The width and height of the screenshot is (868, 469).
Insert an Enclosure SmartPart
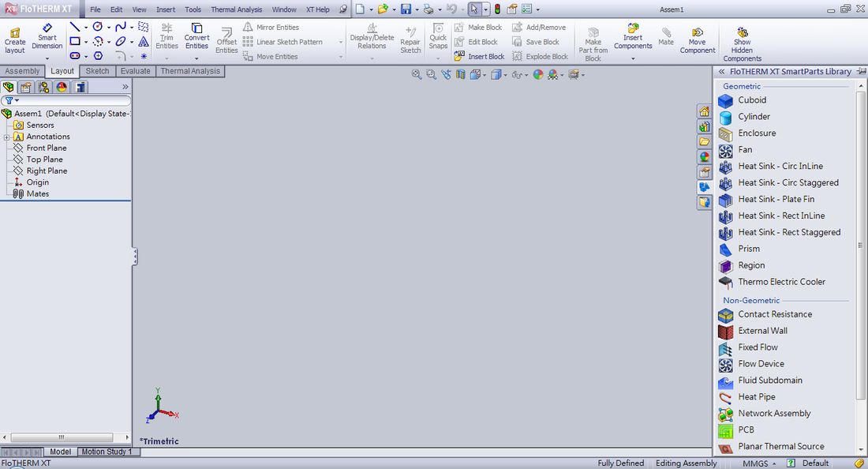746,133
